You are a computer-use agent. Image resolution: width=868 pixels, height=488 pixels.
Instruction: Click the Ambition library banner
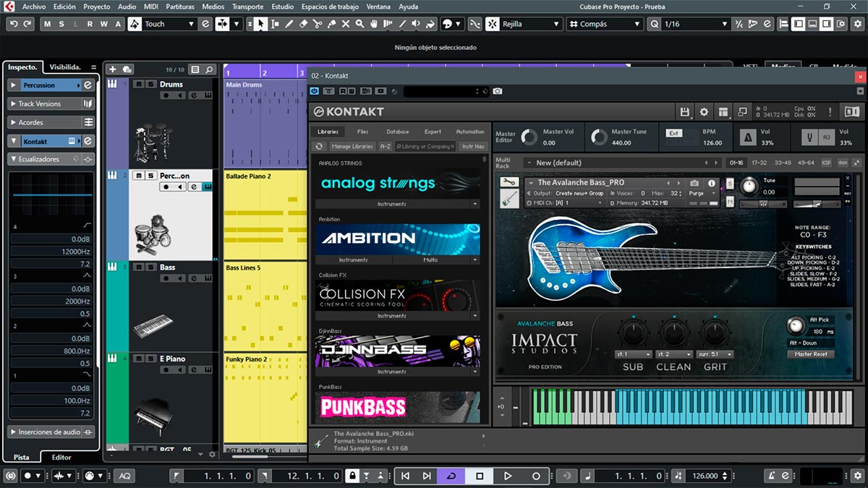point(397,239)
